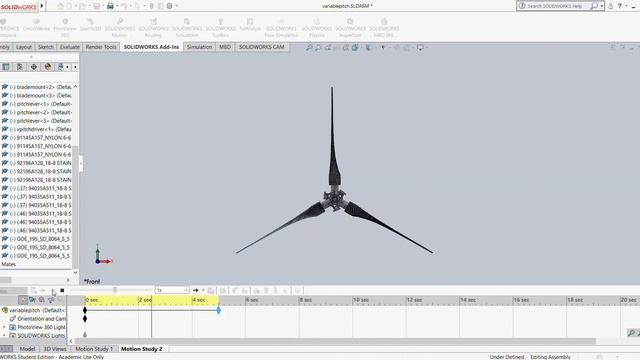Select the vpitchdriver<1> tree item
Image resolution: width=640 pixels, height=360 pixels.
(36, 129)
